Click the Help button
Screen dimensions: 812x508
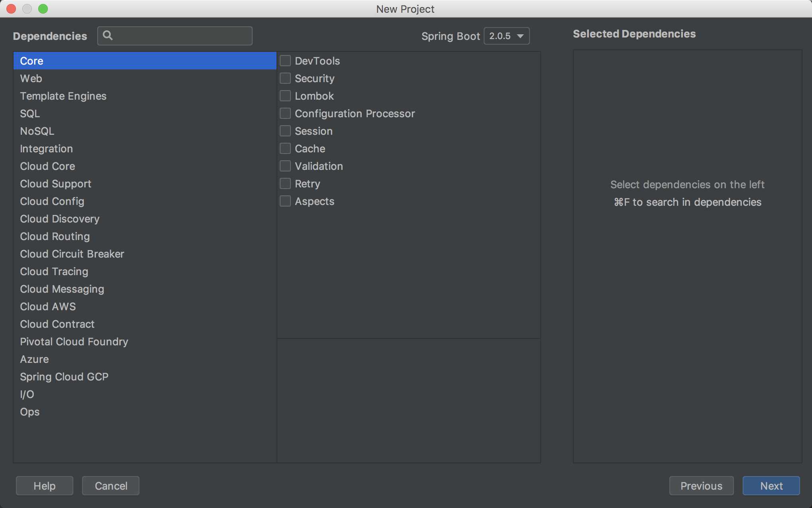(x=45, y=486)
